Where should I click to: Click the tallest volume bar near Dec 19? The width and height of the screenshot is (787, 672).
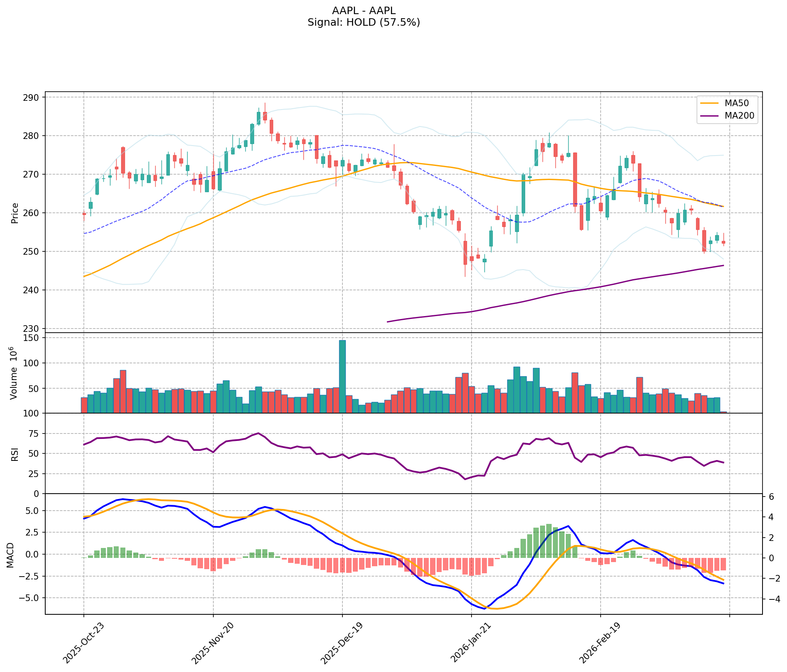click(x=342, y=376)
